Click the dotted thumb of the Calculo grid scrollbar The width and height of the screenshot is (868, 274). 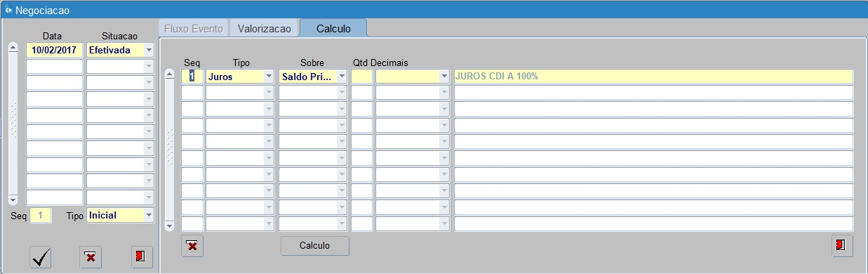point(169,148)
